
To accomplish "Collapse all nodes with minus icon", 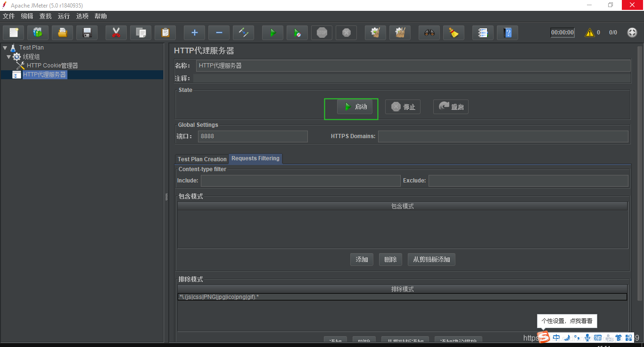I will pos(219,33).
